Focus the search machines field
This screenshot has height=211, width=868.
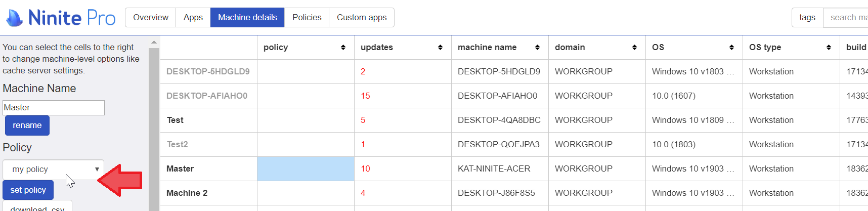coord(846,17)
